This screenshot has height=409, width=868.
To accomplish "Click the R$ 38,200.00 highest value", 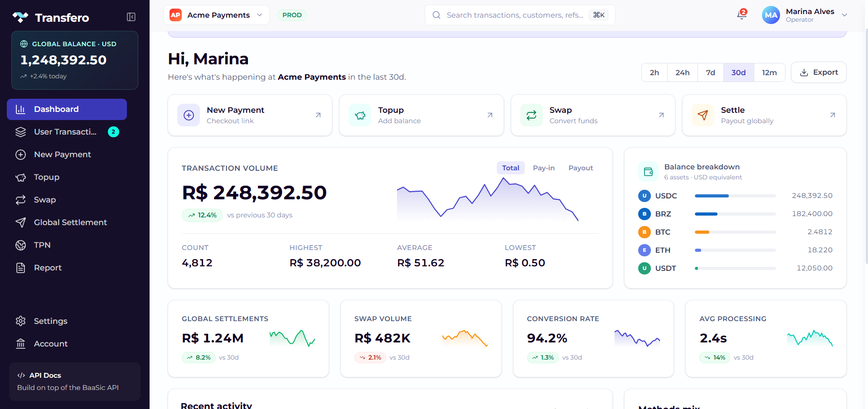I will (325, 263).
